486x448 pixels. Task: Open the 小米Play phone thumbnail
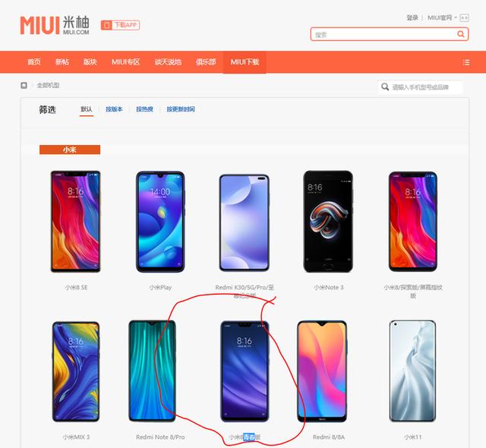(160, 222)
